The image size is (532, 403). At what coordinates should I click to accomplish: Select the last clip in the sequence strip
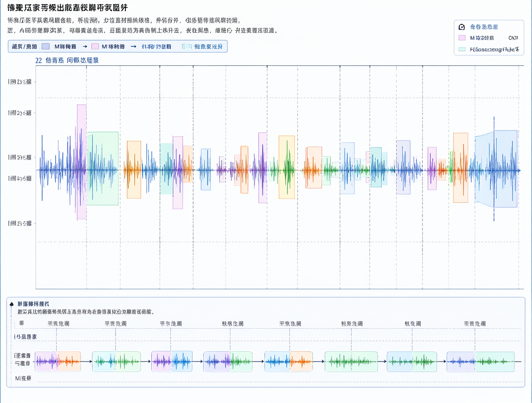tap(480, 362)
